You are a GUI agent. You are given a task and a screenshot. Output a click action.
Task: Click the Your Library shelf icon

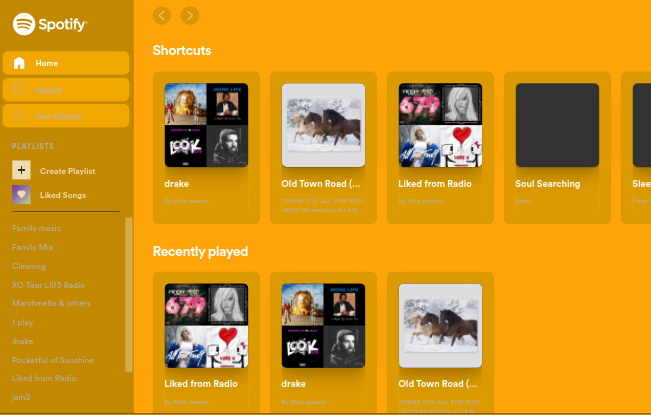[x=19, y=116]
